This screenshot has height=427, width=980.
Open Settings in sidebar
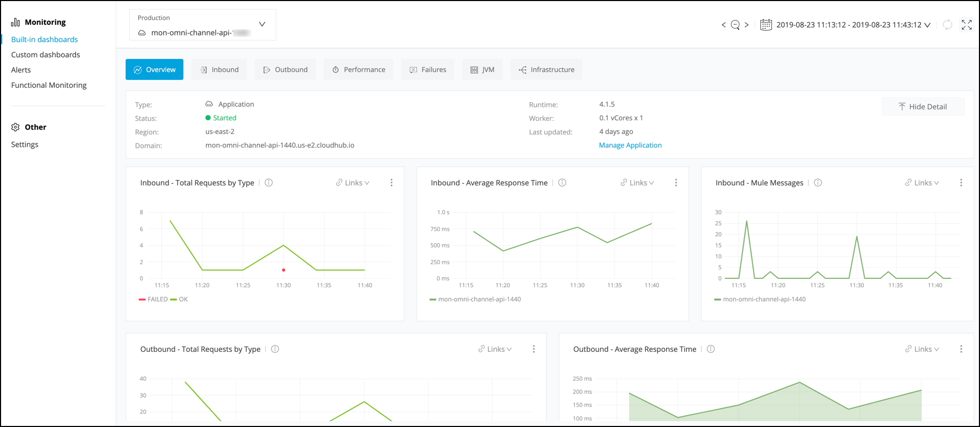[x=25, y=144]
